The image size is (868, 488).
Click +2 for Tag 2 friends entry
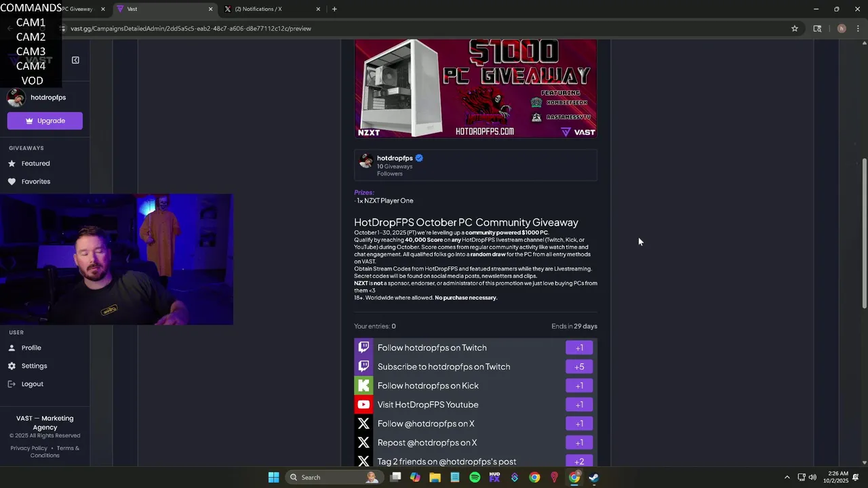tap(579, 461)
